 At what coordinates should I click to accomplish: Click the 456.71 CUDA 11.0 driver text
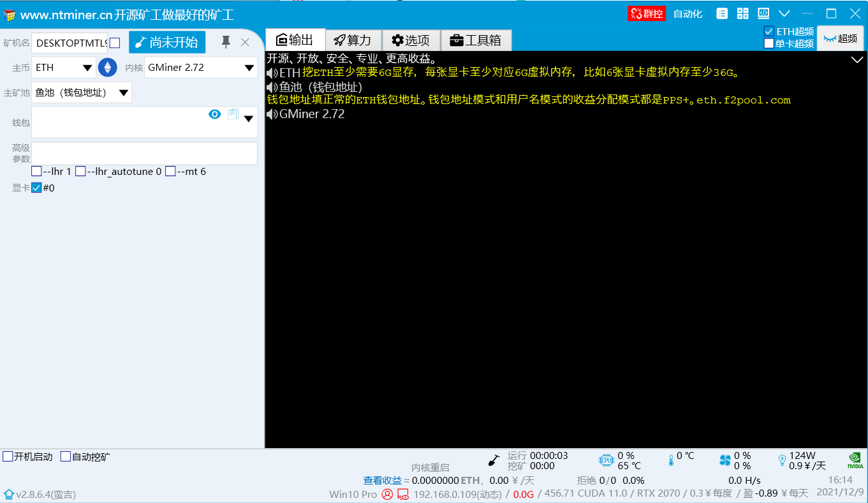[585, 494]
